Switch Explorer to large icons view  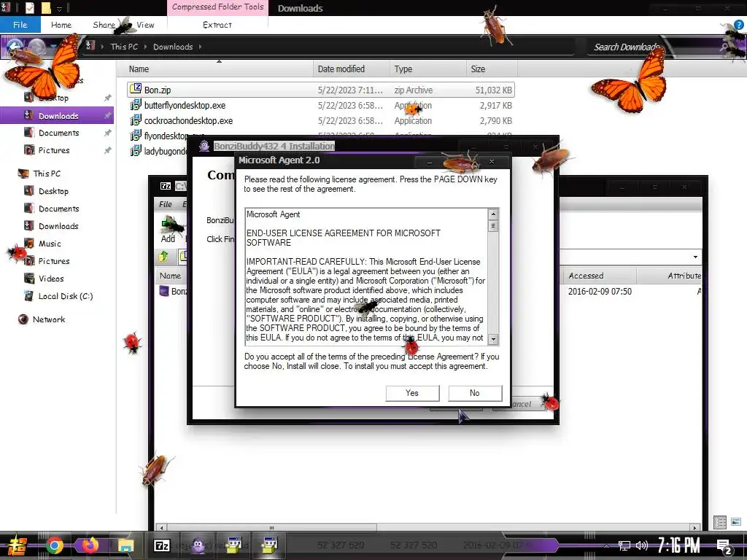coord(736,522)
